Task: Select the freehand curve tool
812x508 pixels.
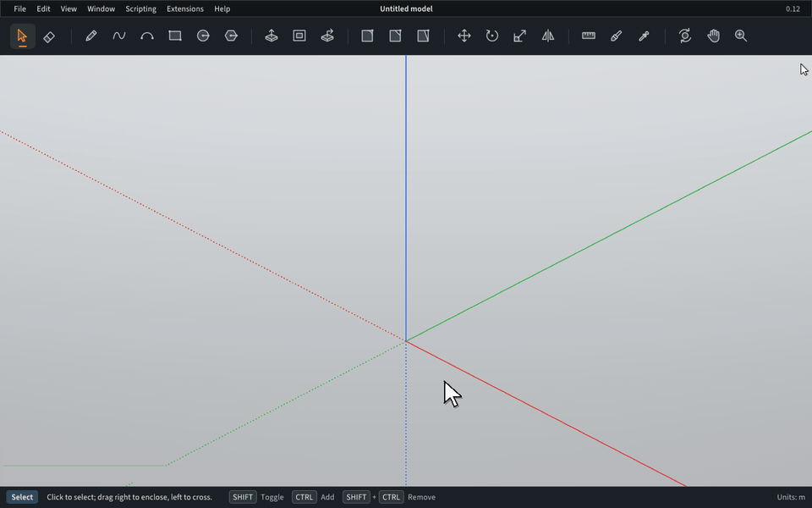Action: 119,36
